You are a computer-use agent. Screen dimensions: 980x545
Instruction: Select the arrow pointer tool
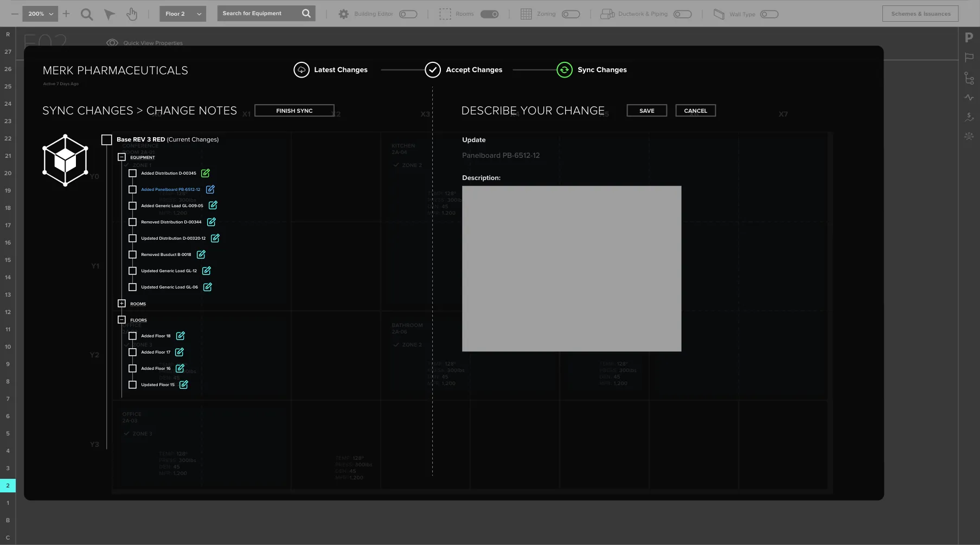(110, 14)
